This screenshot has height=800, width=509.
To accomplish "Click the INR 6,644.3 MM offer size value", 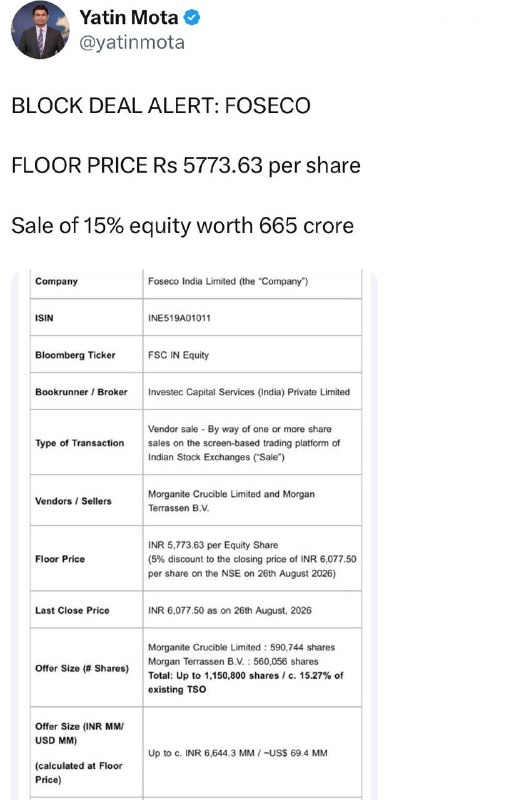I will tap(238, 753).
